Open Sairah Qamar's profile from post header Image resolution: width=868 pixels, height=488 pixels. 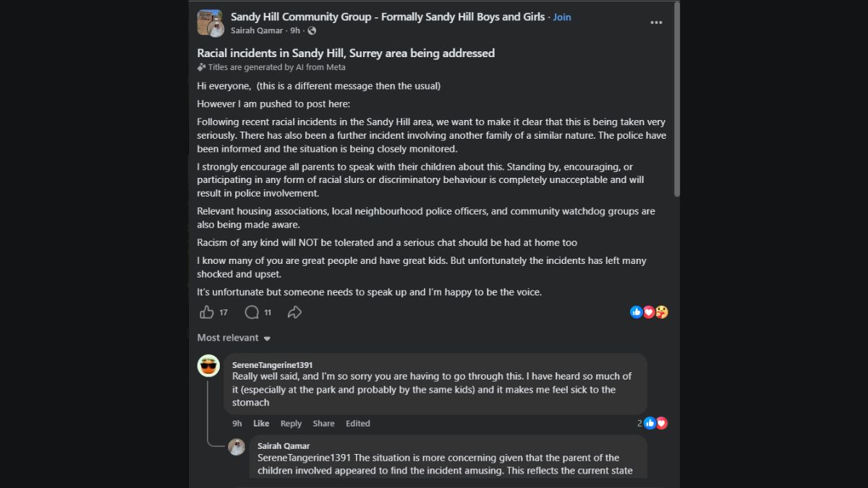pos(257,30)
